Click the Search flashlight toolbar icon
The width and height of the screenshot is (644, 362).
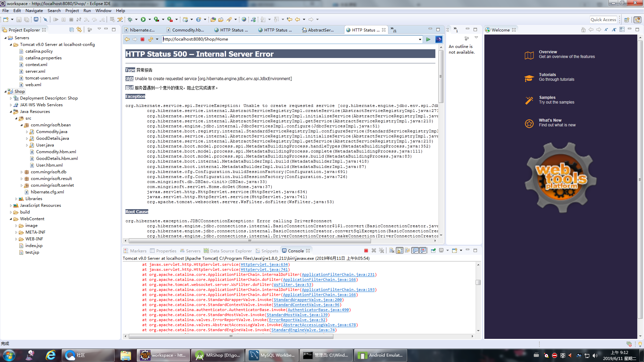(x=229, y=20)
